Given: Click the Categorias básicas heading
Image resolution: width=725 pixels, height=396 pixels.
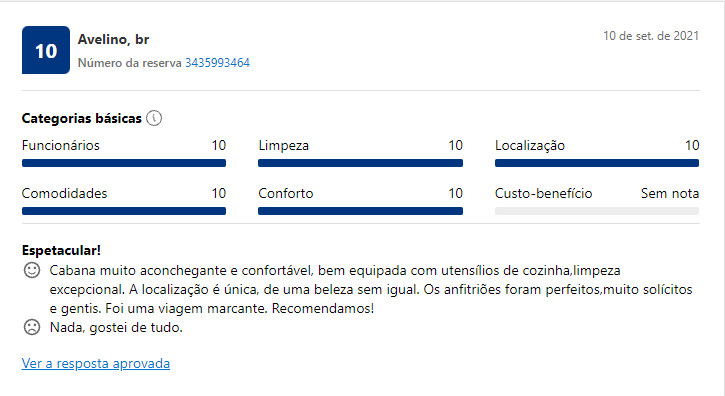Looking at the screenshot, I should (x=81, y=118).
